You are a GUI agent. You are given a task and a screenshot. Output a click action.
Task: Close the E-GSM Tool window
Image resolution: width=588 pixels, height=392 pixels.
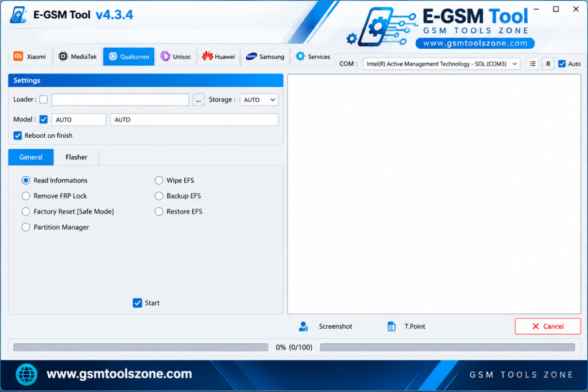(x=576, y=9)
